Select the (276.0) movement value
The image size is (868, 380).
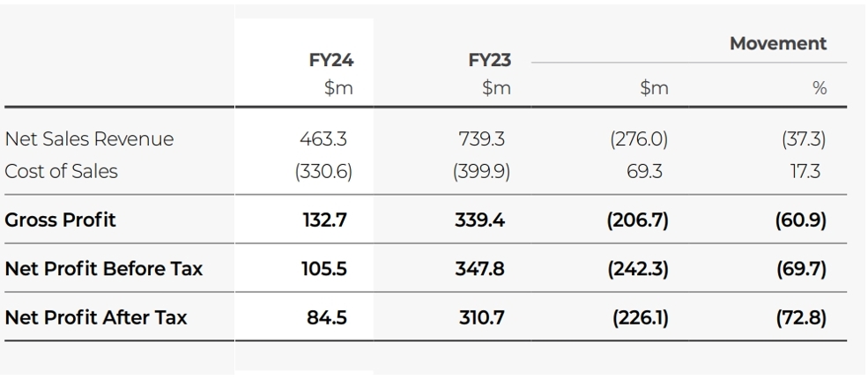coord(639,139)
